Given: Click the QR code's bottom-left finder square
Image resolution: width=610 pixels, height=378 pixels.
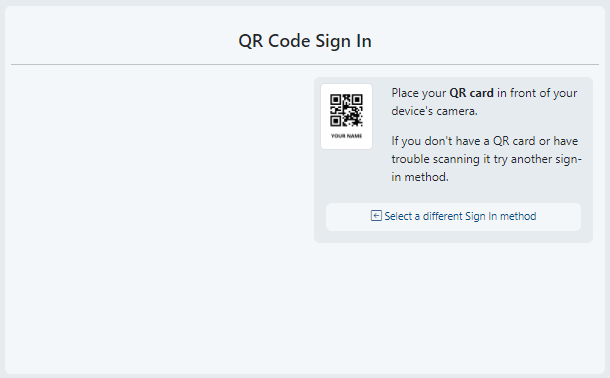Looking at the screenshot, I should pyautogui.click(x=335, y=121).
